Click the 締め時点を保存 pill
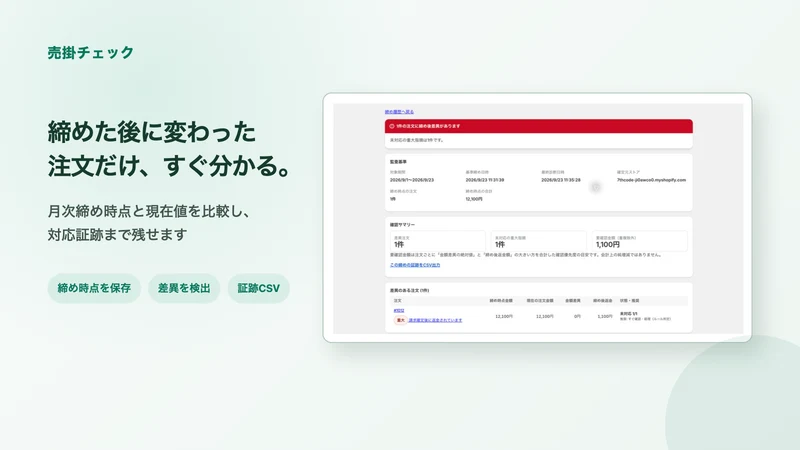Screen dimensions: 800x450 coord(94,288)
